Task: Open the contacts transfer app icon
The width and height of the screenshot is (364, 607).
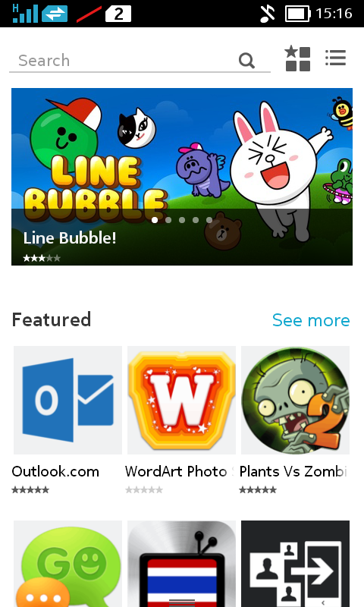Action: pos(295,564)
